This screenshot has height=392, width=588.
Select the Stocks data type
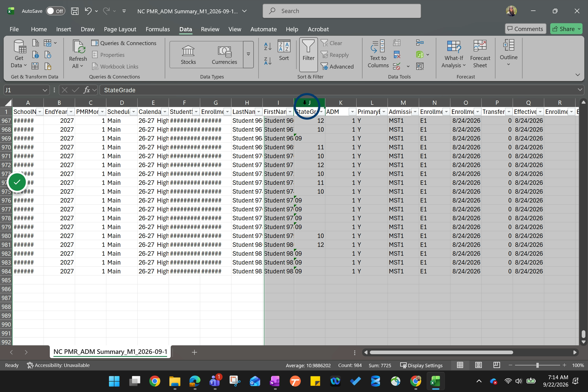188,55
